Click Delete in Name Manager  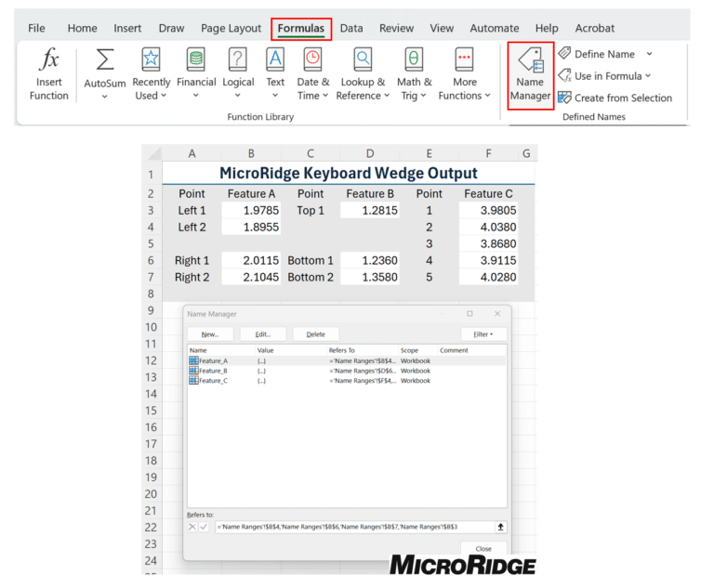(316, 334)
